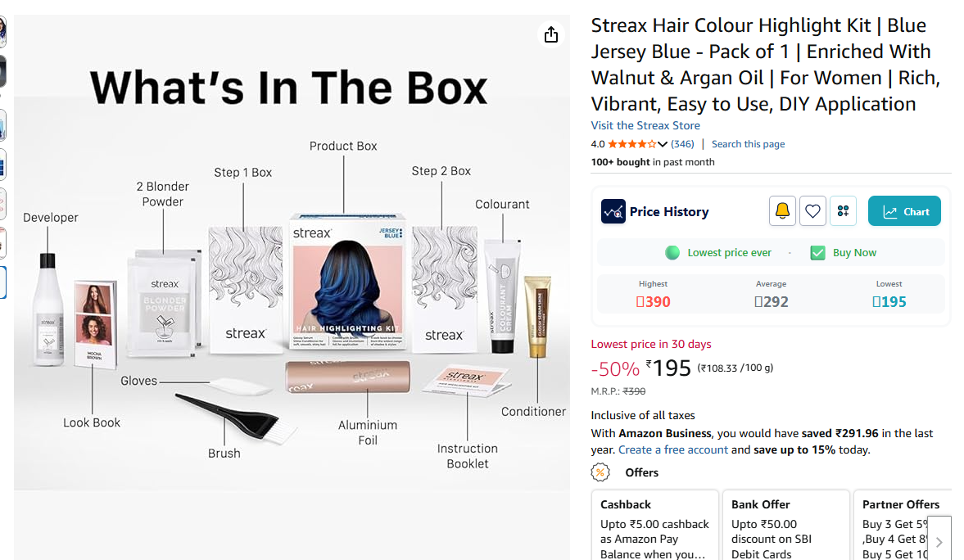
Task: Click the share icon on product image
Action: tap(551, 34)
